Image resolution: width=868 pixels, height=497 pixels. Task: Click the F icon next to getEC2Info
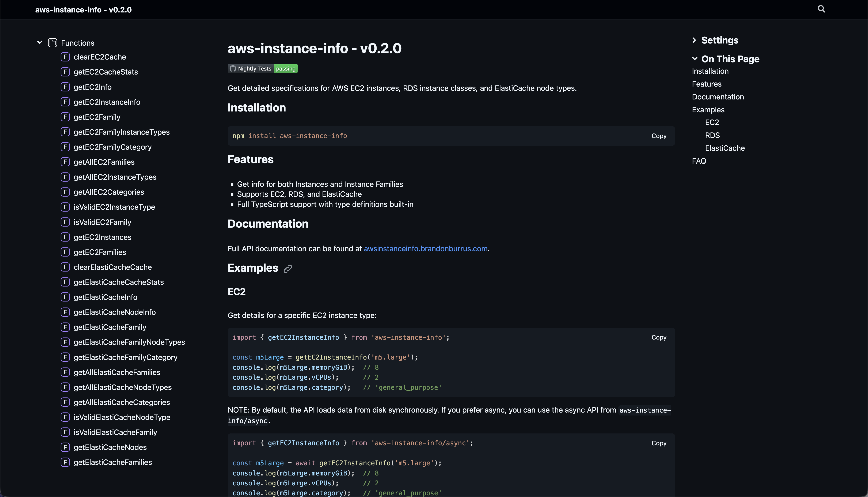[x=65, y=87]
